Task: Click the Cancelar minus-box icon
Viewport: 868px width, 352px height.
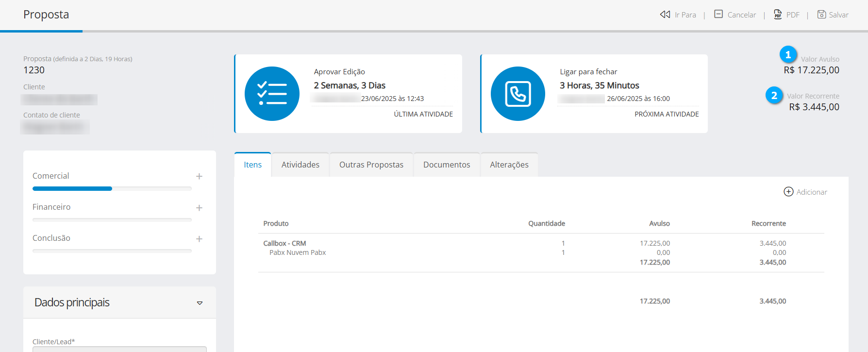Action: 718,15
